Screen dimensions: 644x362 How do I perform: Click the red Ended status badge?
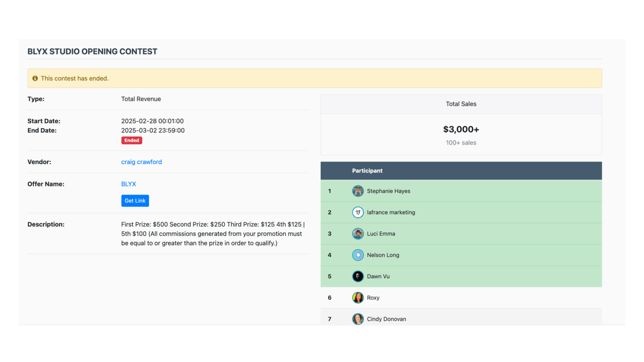click(x=131, y=140)
